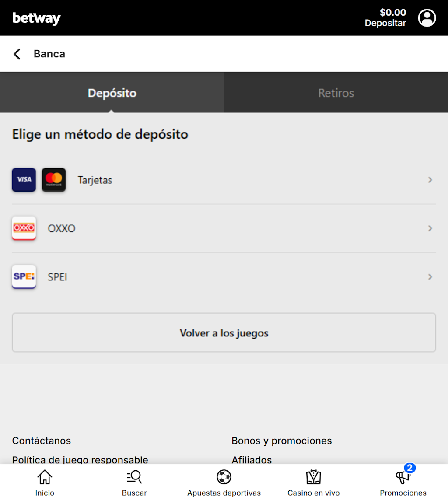Image resolution: width=448 pixels, height=500 pixels.
Task: Click the OXXO payment icon
Action: [x=24, y=228]
